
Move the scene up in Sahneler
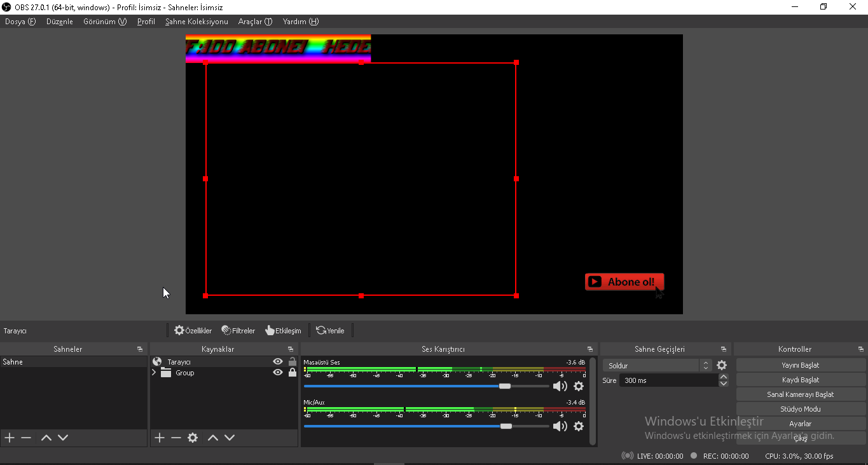(46, 438)
